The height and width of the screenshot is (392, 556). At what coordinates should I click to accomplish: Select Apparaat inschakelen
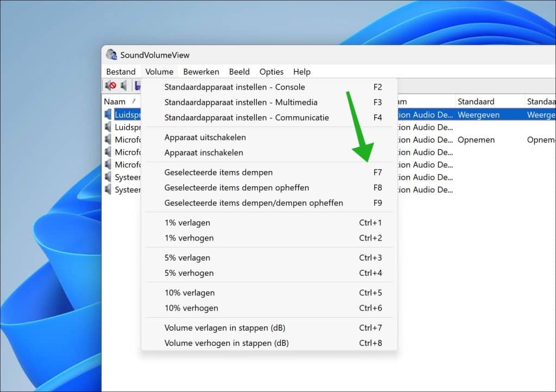pos(269,153)
